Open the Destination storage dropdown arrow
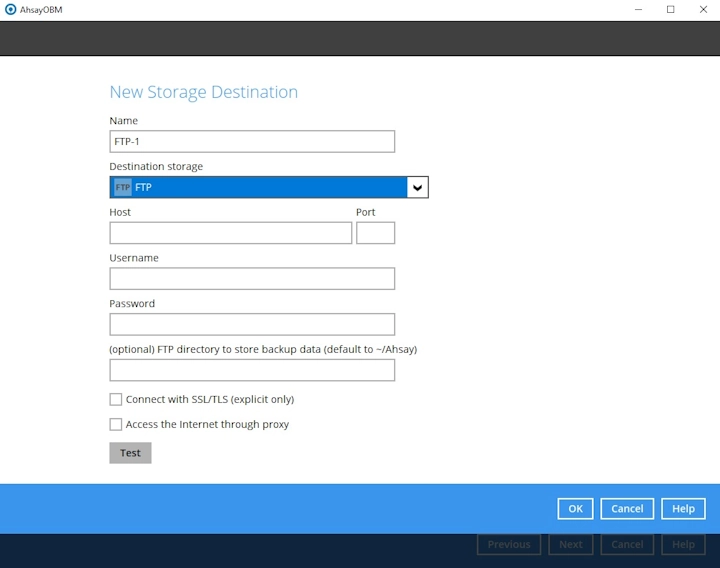The height and width of the screenshot is (568, 720). click(417, 187)
